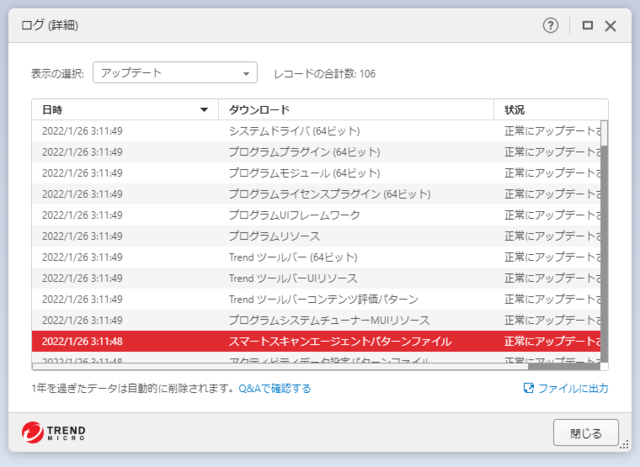The width and height of the screenshot is (640, 467).
Task: Sort by the 日時 column header arrow
Action: [x=204, y=109]
